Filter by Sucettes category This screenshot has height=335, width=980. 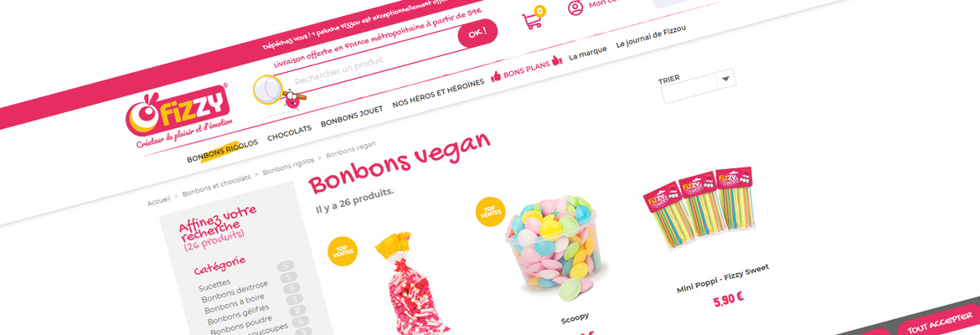pyautogui.click(x=214, y=285)
